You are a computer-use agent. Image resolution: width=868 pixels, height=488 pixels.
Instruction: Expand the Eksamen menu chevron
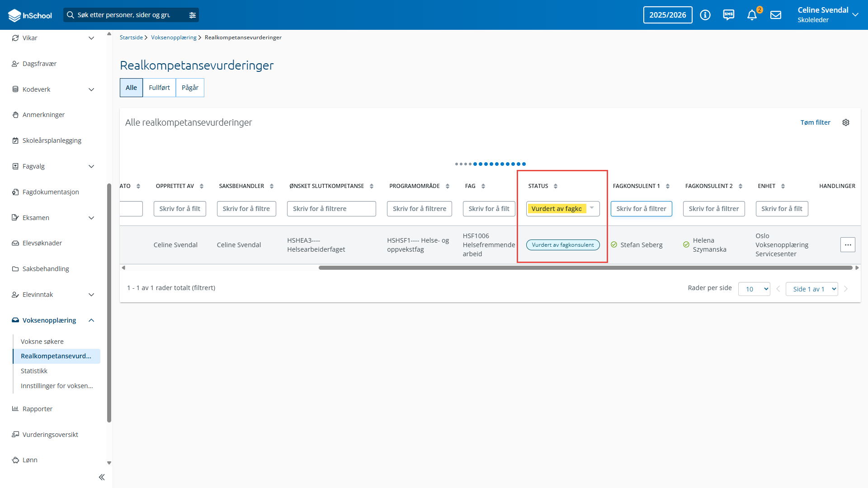(91, 218)
